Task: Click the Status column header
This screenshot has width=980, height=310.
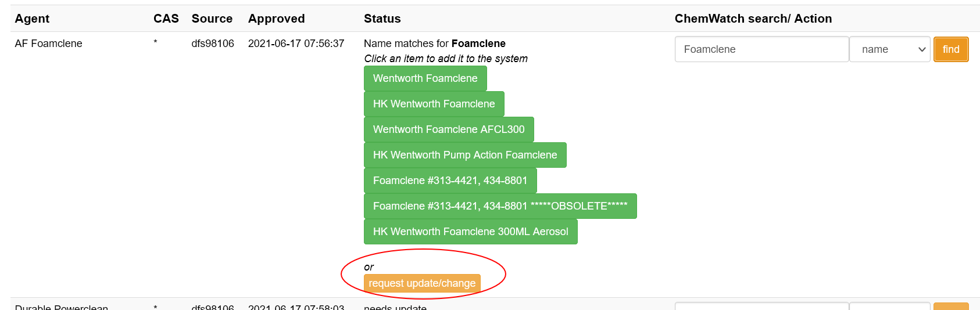Action: point(382,19)
